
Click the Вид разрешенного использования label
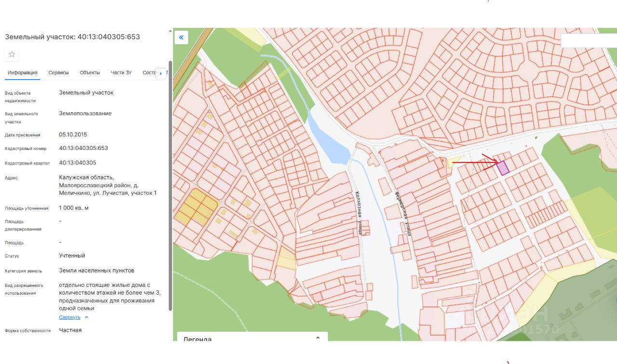pos(24,289)
